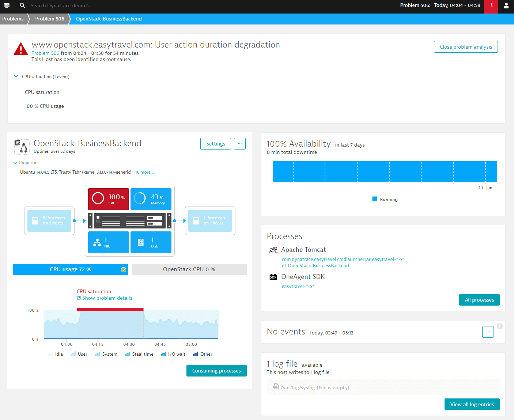
Task: Click the blue availability bar chart
Action: pyautogui.click(x=385, y=171)
